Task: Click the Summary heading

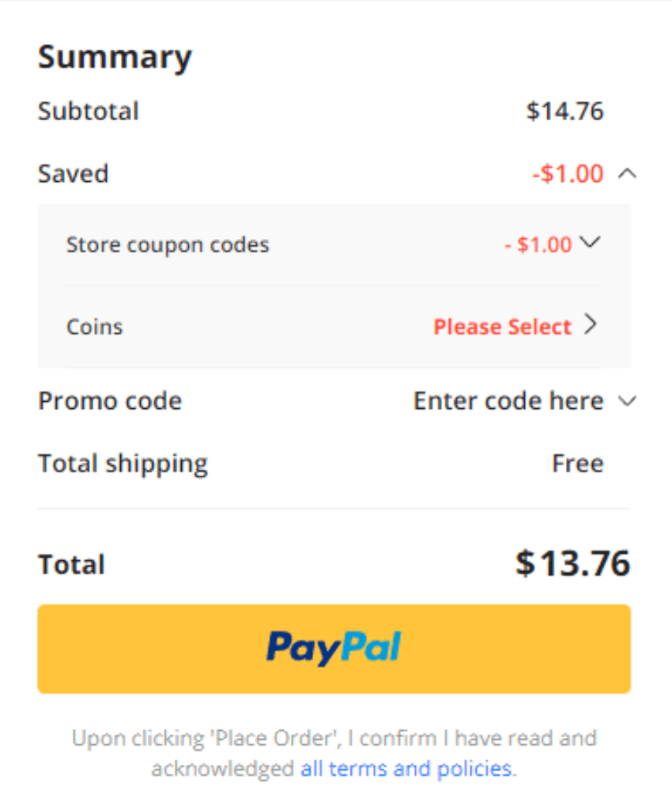Action: 115,58
